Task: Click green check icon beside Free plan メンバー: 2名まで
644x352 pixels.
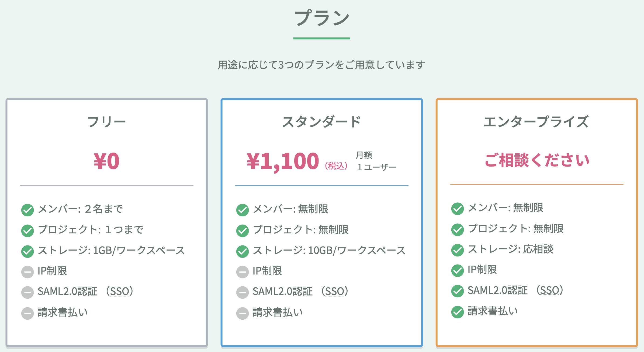Action: tap(27, 210)
